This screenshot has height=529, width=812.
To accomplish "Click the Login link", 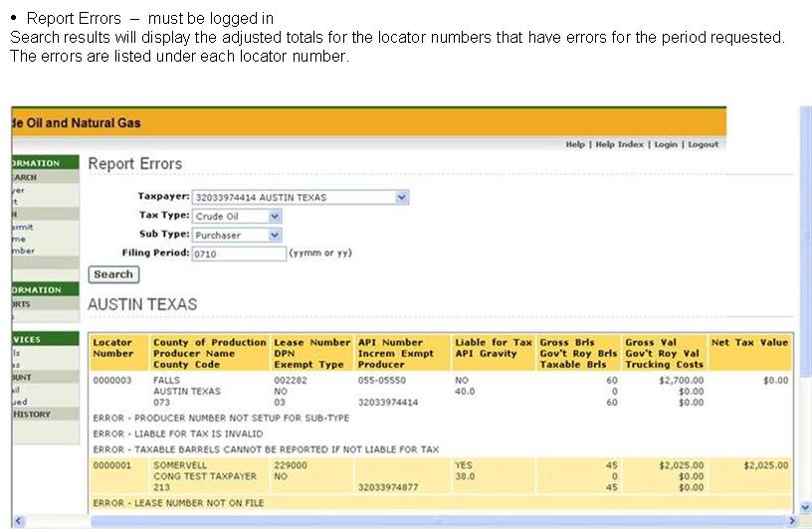I will (665, 144).
